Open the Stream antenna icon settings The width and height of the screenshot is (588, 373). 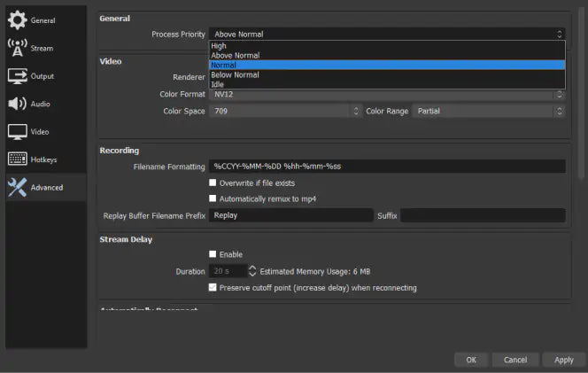click(18, 47)
